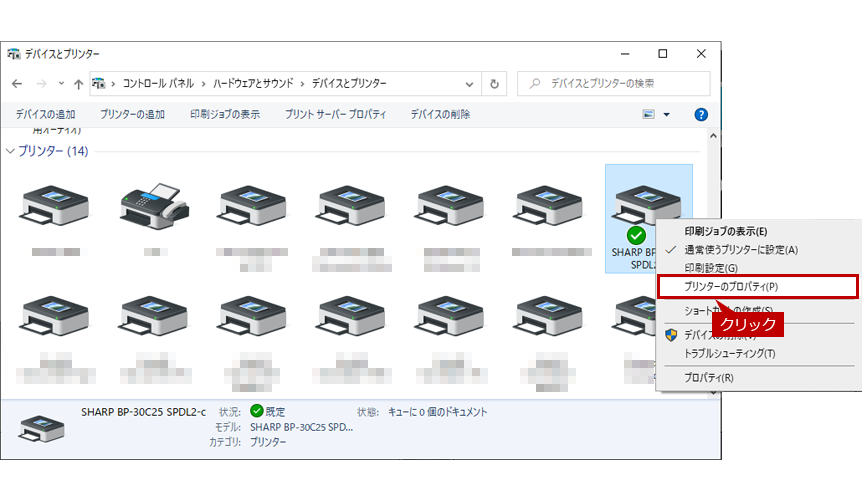The width and height of the screenshot is (862, 501).
Task: Click the back navigation arrow
Action: click(x=17, y=84)
